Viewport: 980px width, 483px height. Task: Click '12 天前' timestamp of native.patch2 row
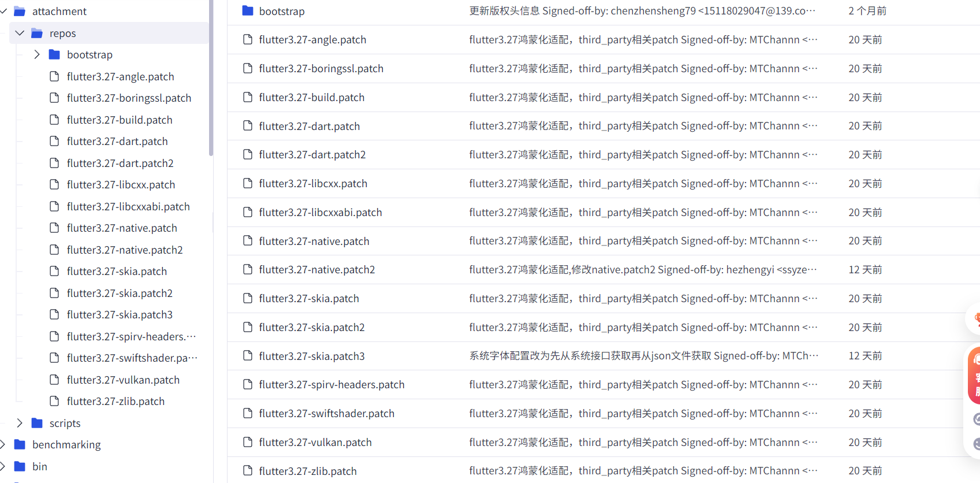[x=865, y=269]
